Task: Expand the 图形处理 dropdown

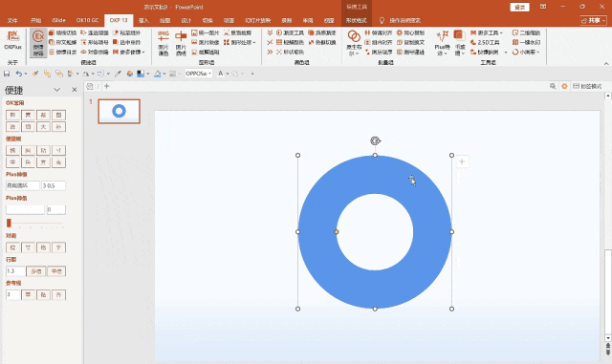Action: click(240, 42)
